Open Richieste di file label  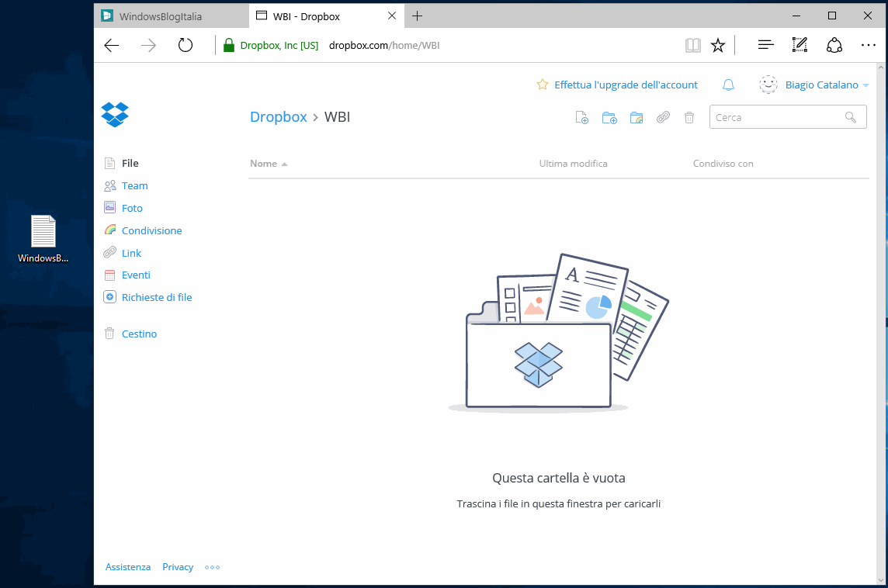point(157,297)
